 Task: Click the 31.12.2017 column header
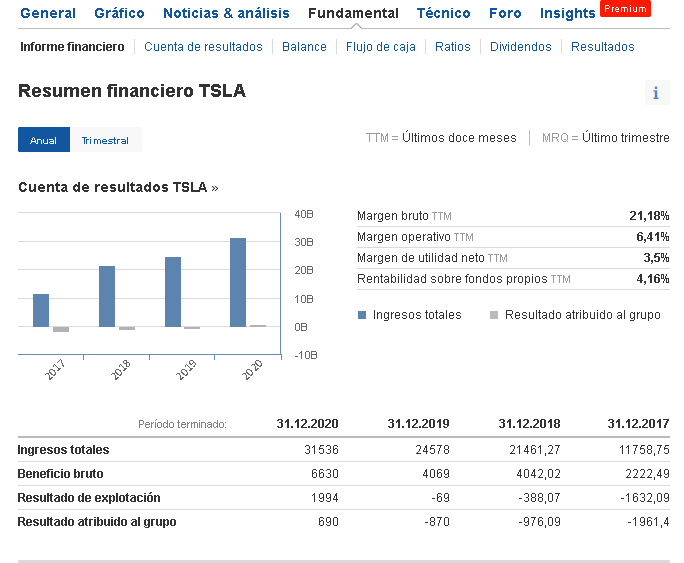pyautogui.click(x=638, y=423)
